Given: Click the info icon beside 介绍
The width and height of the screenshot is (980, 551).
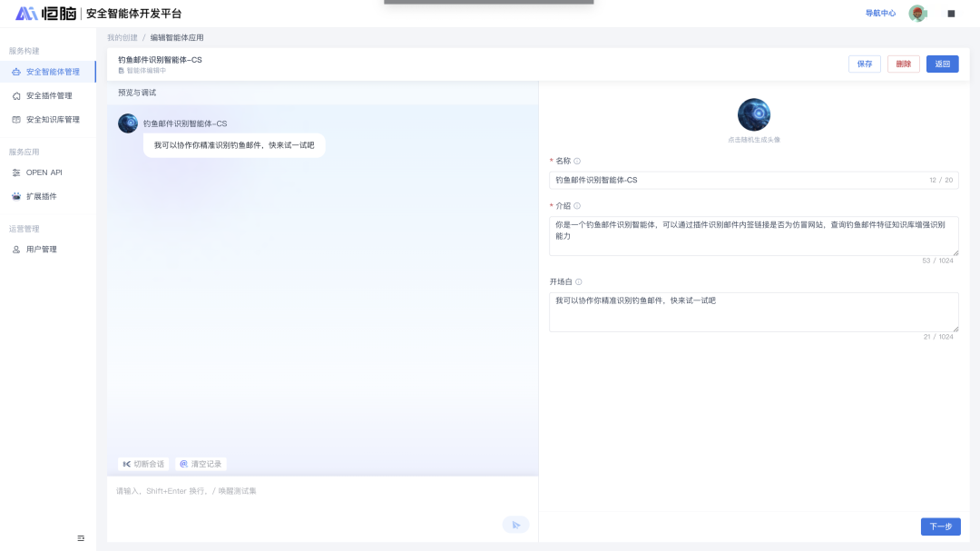Looking at the screenshot, I should (x=577, y=206).
